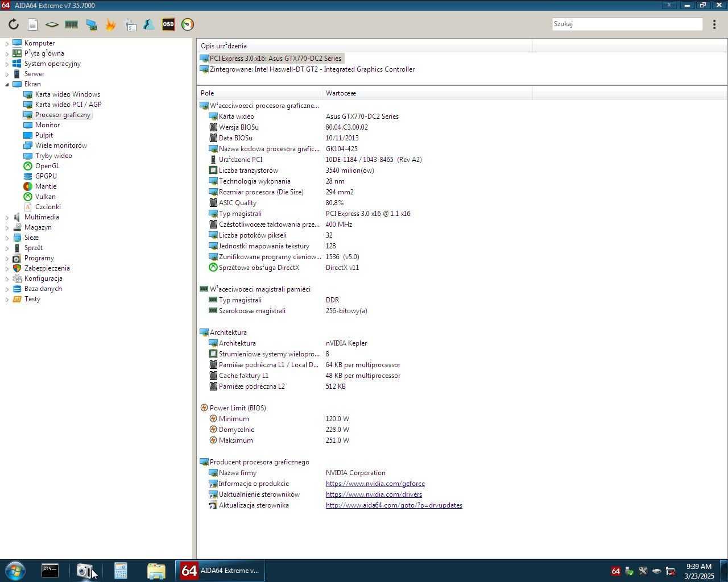Expand the Sieć tree node
The height and width of the screenshot is (582, 728).
pyautogui.click(x=7, y=238)
